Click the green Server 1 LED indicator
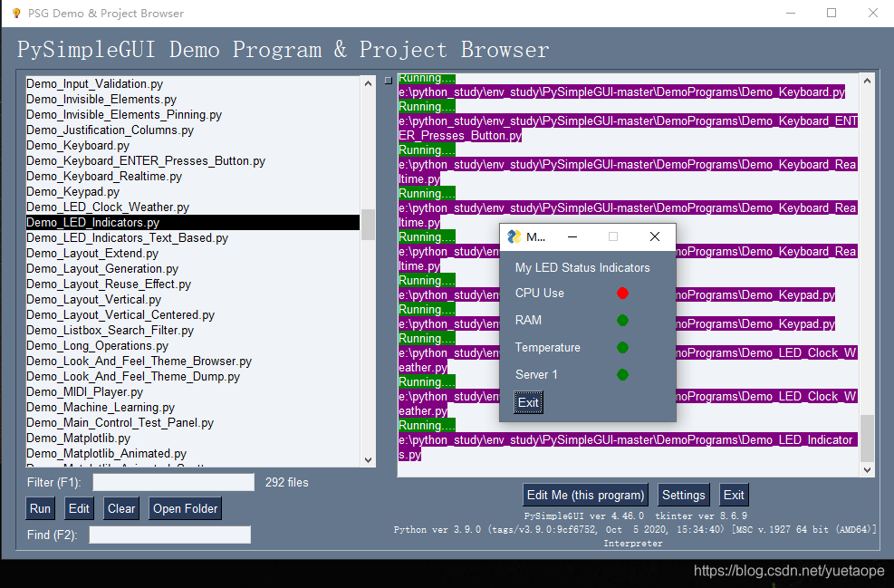Image resolution: width=894 pixels, height=588 pixels. 622,375
